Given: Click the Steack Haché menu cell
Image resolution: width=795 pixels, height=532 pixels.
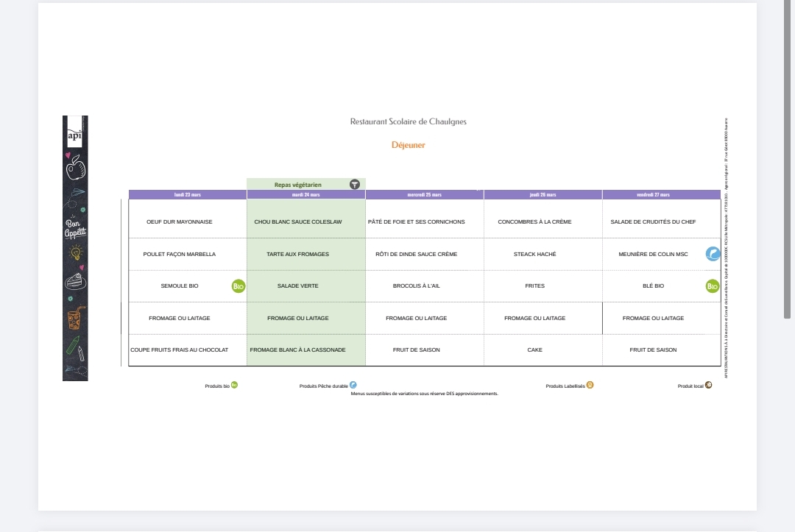Looking at the screenshot, I should pos(535,254).
